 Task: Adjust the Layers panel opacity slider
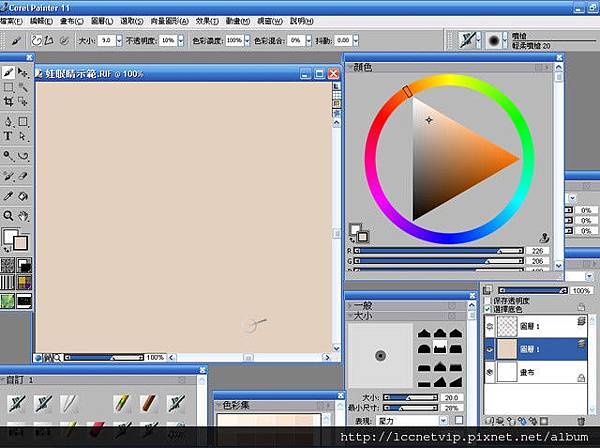coord(533,291)
